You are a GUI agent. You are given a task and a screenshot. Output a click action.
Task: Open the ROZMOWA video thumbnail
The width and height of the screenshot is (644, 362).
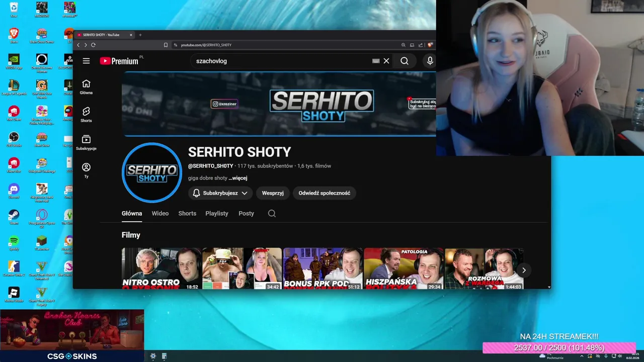[484, 268]
